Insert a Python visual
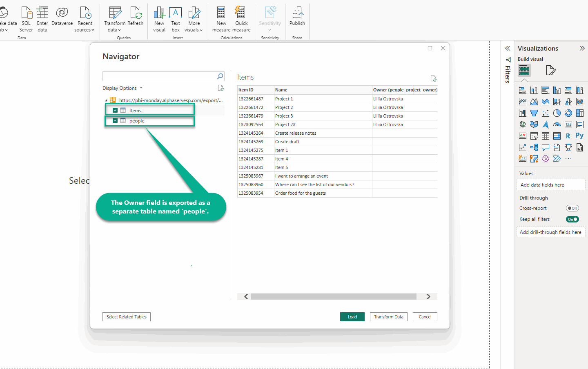 tap(579, 136)
